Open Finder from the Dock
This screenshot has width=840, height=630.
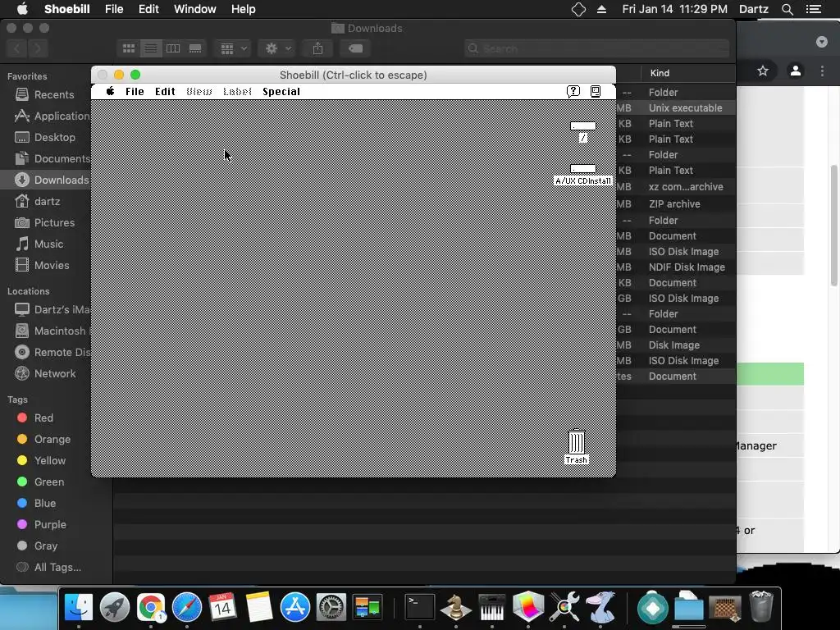(x=78, y=607)
